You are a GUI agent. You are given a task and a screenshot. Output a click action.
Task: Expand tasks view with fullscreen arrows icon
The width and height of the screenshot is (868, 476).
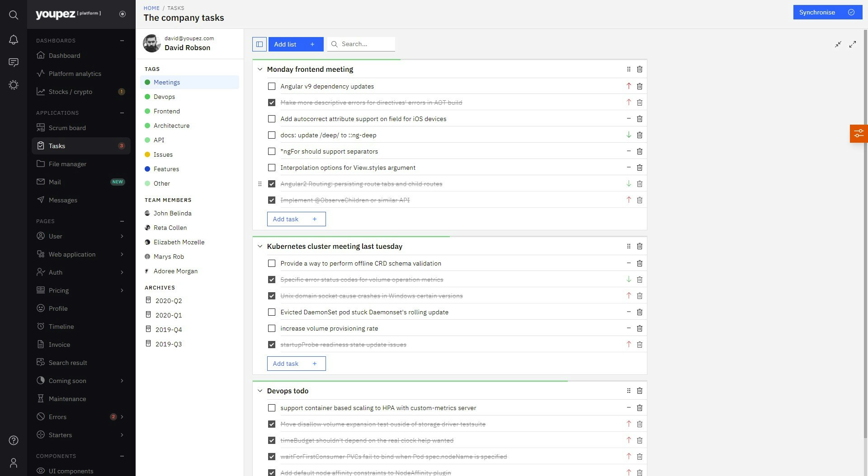853,44
